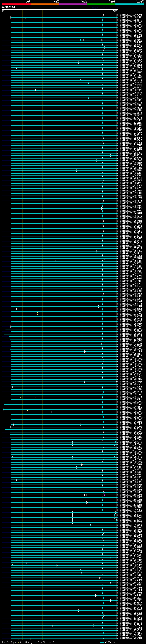
Task: Select the UniRef100_Q8MYQ4 entry
Action: click(x=131, y=382)
